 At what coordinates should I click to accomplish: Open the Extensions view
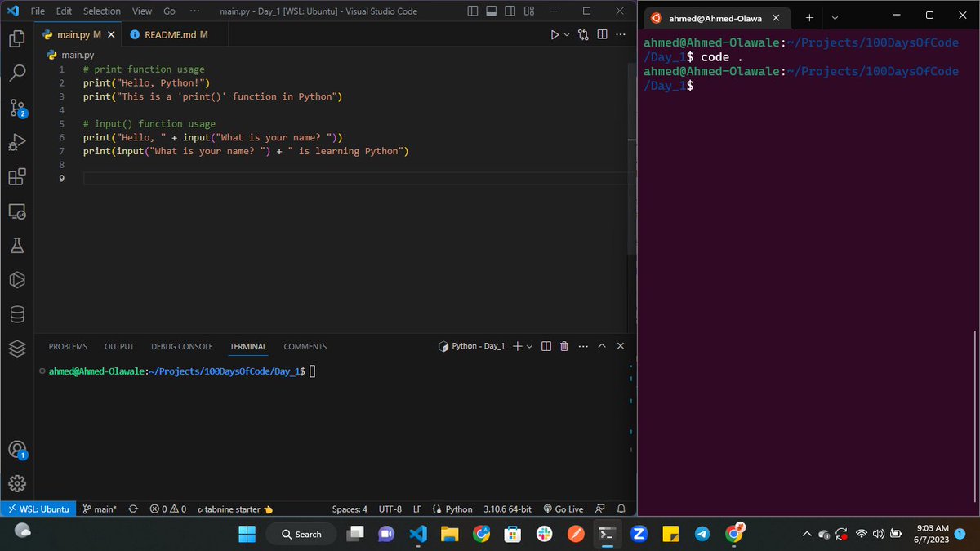point(17,177)
